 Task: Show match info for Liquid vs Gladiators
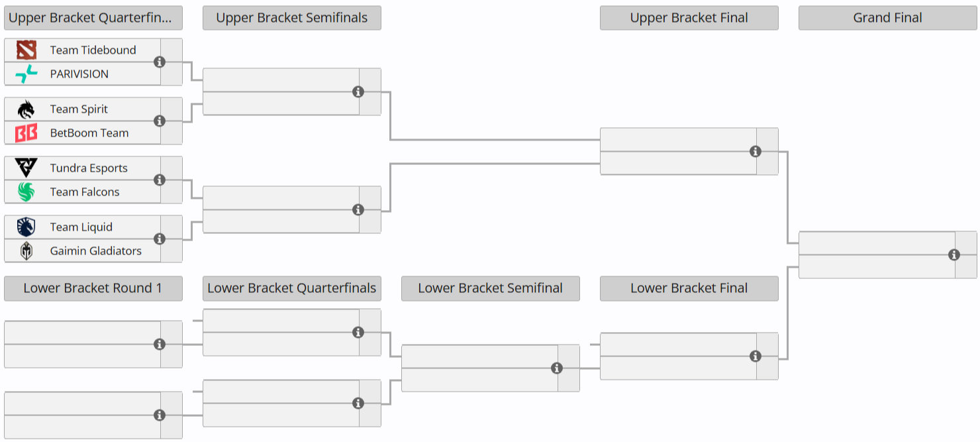[x=160, y=239]
